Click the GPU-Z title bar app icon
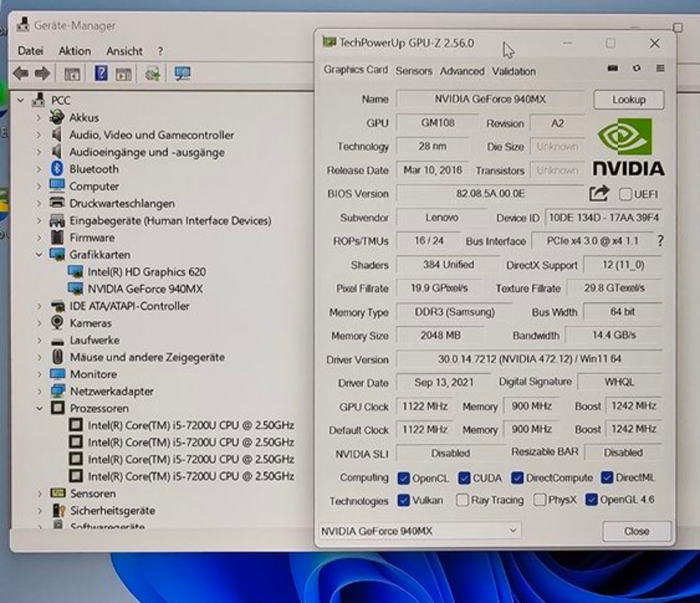700x603 pixels. (329, 42)
